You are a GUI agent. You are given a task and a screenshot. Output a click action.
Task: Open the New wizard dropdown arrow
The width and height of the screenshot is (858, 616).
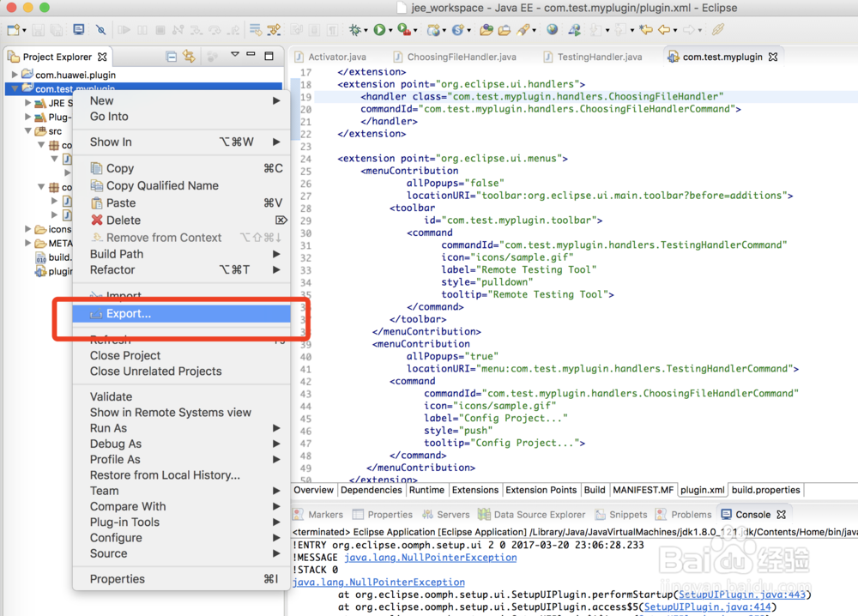click(x=24, y=31)
